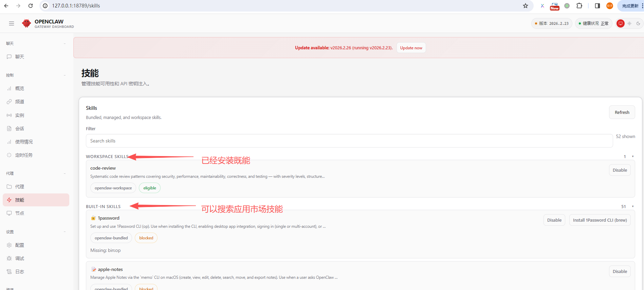
Task: Click the 完成更新 browser update button
Action: click(x=631, y=6)
